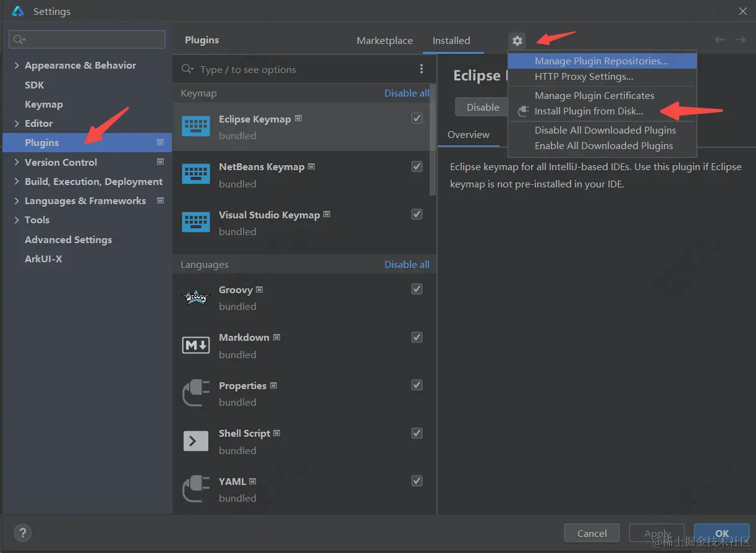This screenshot has height=553, width=756.
Task: Focus the settings search field
Action: coord(87,40)
